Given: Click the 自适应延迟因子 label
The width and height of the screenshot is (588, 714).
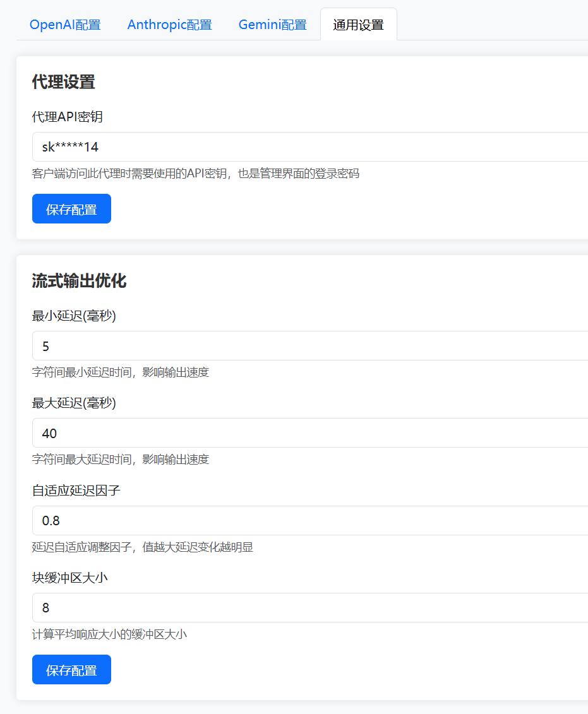Looking at the screenshot, I should click(x=76, y=491).
